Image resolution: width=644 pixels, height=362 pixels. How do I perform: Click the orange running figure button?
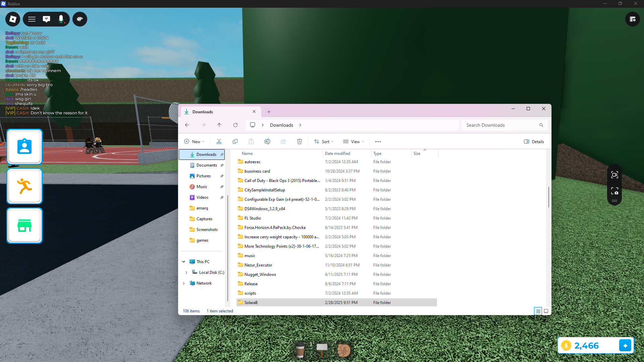point(24,186)
